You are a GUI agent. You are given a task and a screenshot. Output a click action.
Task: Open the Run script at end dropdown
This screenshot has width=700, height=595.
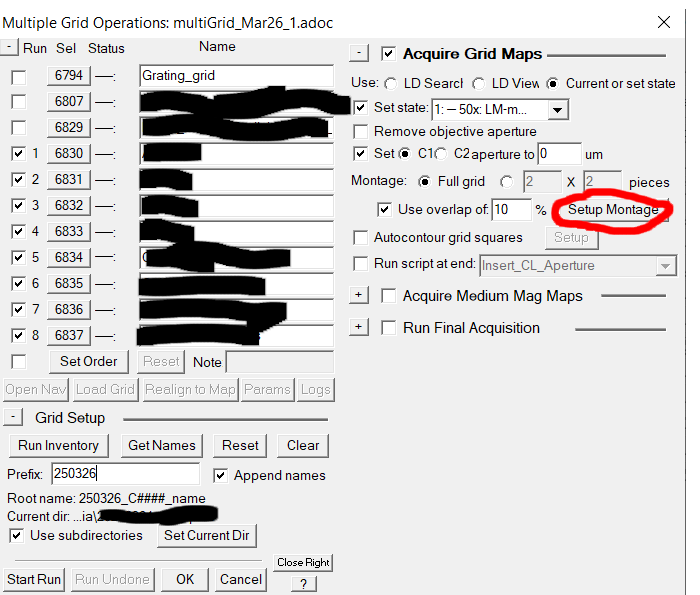pyautogui.click(x=665, y=266)
